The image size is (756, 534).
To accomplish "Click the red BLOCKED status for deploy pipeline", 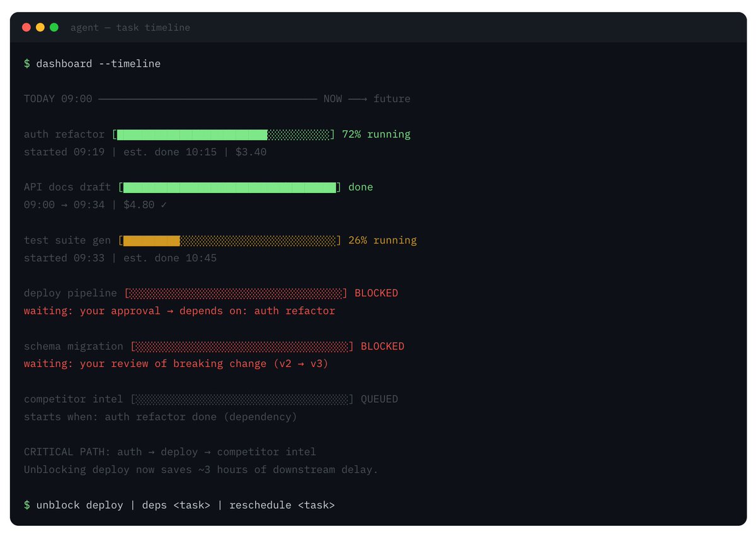I will click(x=376, y=293).
